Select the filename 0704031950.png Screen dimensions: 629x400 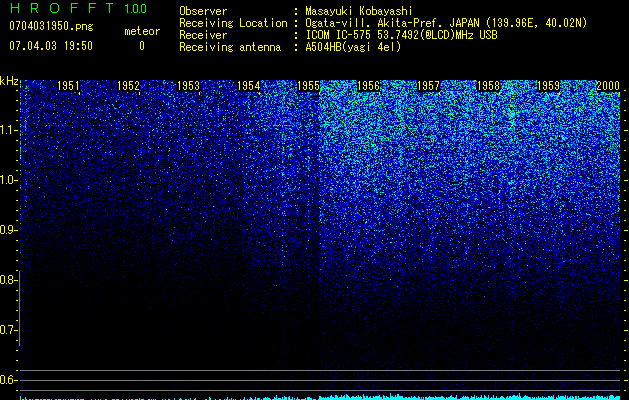[51, 26]
